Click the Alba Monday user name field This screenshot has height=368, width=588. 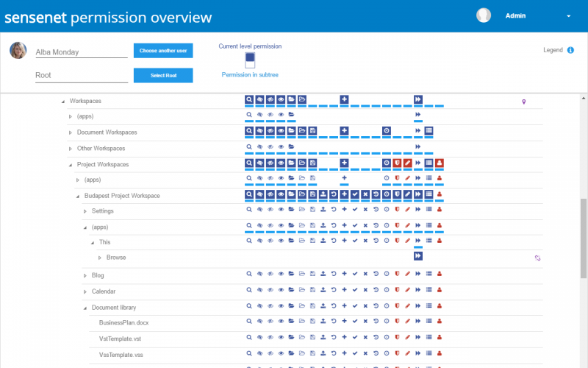pyautogui.click(x=82, y=52)
